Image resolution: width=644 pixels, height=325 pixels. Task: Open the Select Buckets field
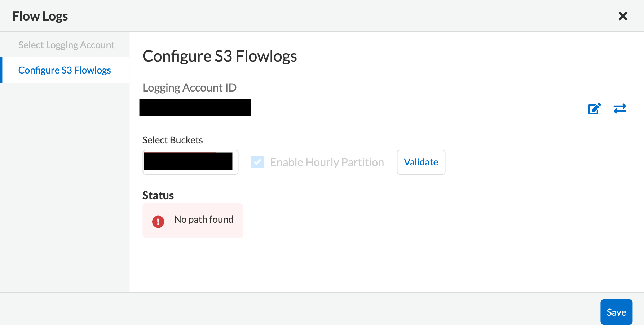190,162
